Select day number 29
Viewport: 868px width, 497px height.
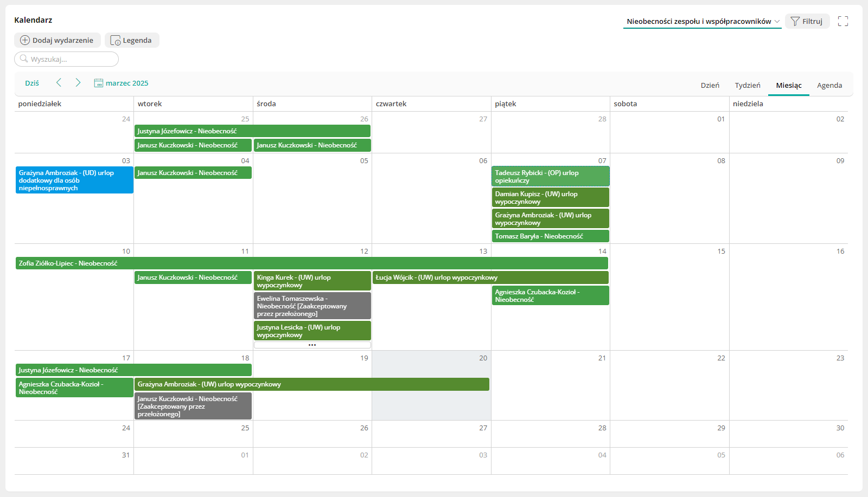(721, 428)
